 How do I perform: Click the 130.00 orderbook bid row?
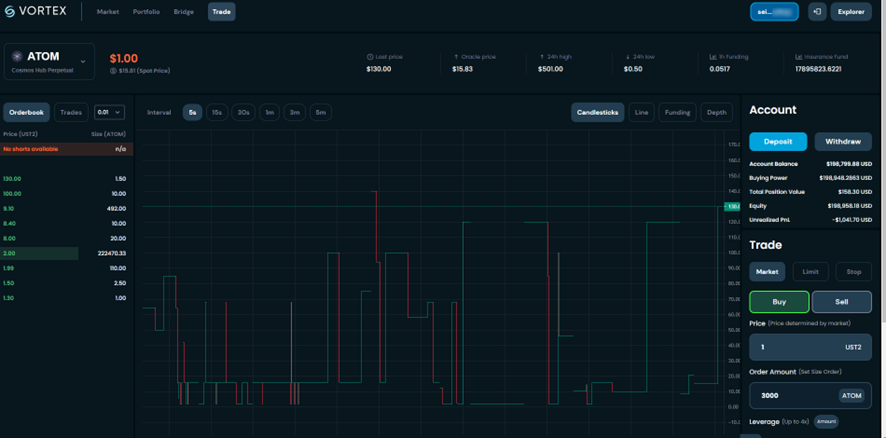point(67,179)
